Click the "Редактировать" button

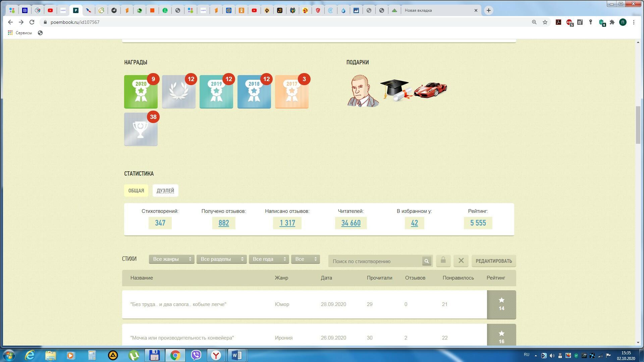tap(493, 261)
